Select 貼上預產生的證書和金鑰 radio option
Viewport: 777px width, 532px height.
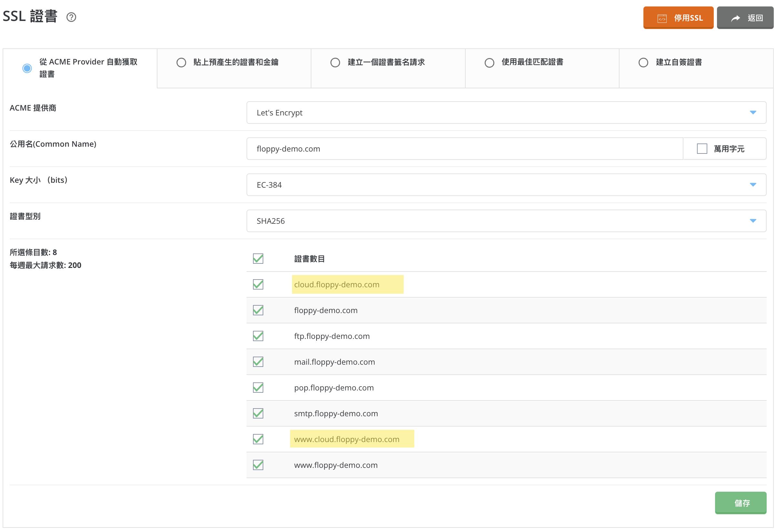(181, 63)
